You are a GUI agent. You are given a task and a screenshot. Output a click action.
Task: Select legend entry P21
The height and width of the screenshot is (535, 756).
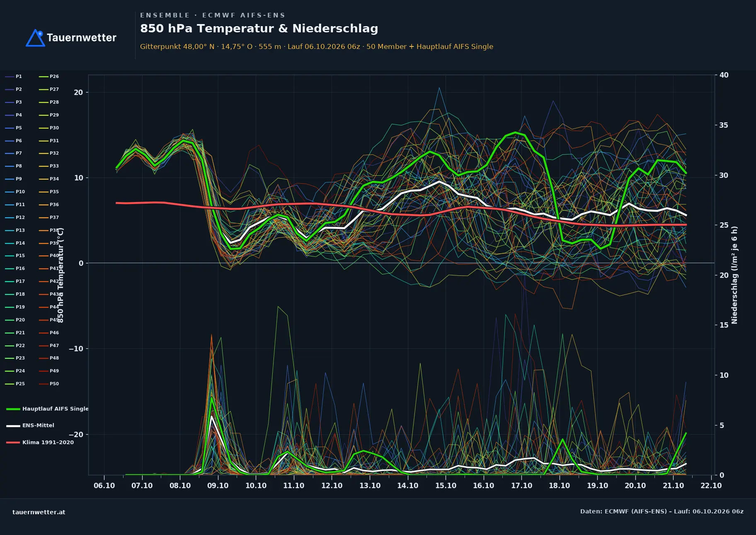tap(15, 333)
